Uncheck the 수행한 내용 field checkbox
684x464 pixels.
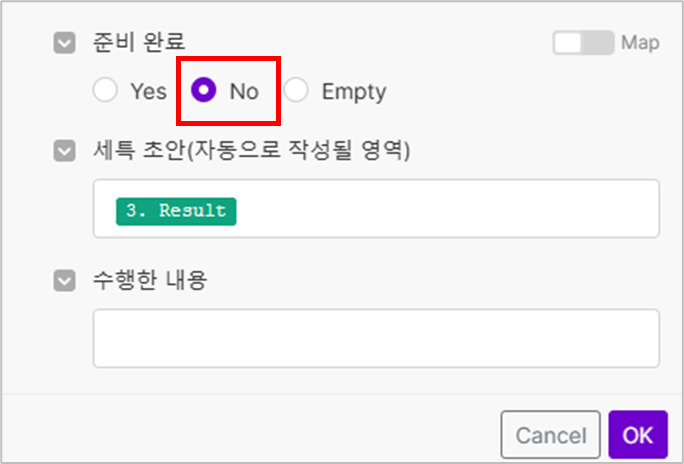click(x=65, y=281)
